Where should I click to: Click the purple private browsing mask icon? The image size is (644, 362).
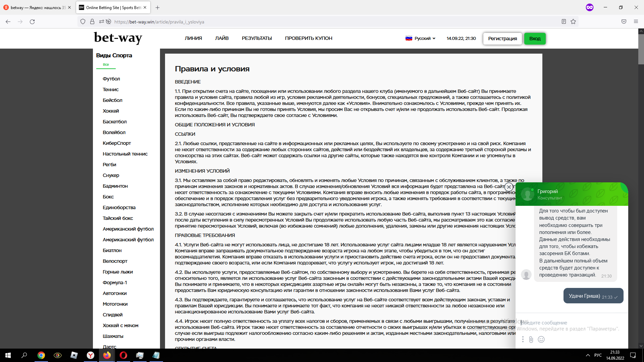590,7
